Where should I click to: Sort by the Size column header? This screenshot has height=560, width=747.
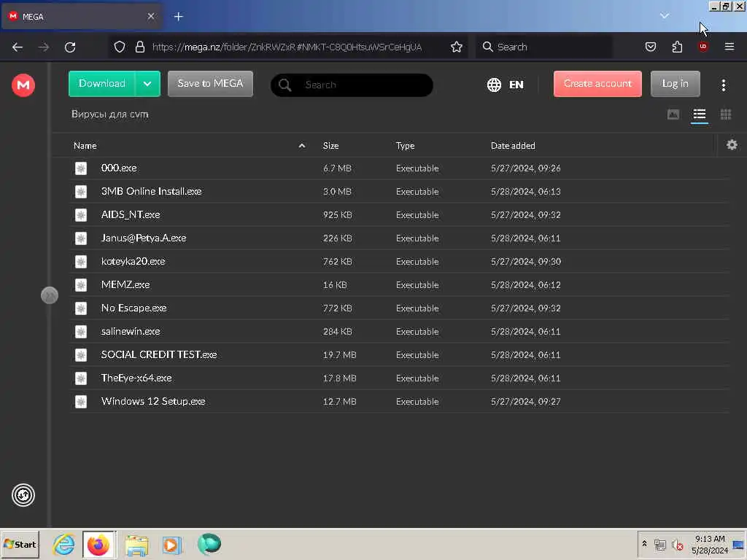[330, 146]
